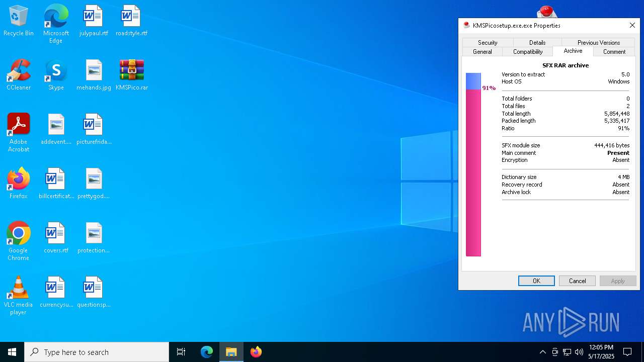Select the prettygod image file icon
The image size is (644, 362).
pyautogui.click(x=94, y=184)
